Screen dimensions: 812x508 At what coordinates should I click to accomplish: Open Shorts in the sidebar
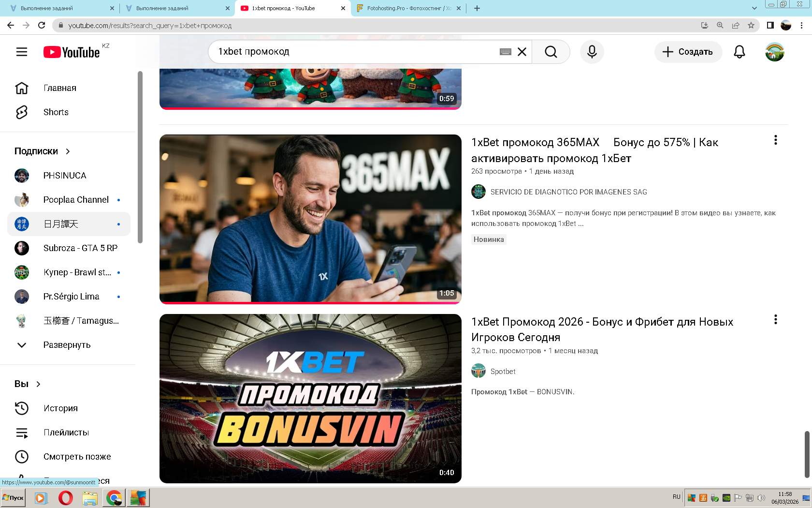click(x=69, y=112)
